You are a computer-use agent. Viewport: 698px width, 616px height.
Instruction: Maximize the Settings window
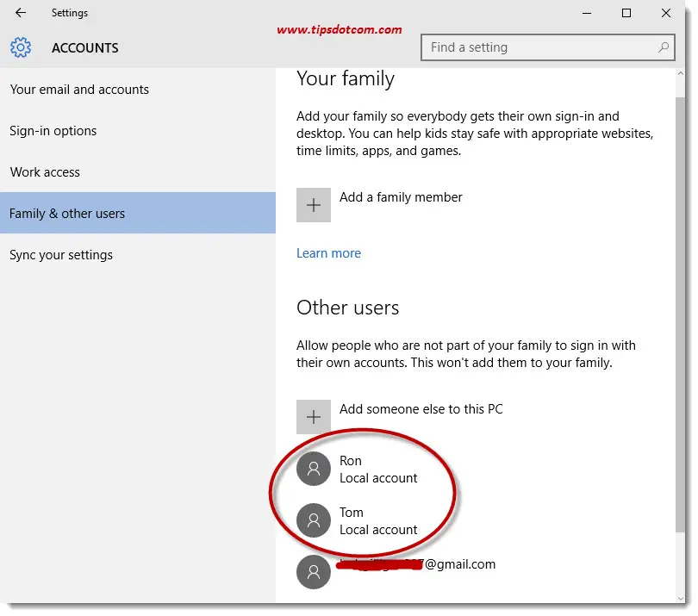tap(626, 13)
